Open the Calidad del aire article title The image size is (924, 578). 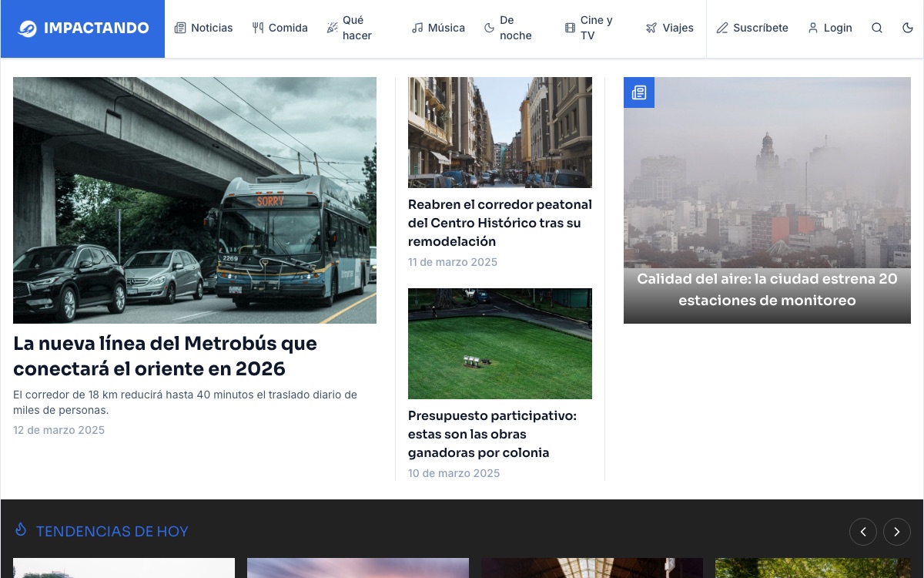pyautogui.click(x=767, y=289)
